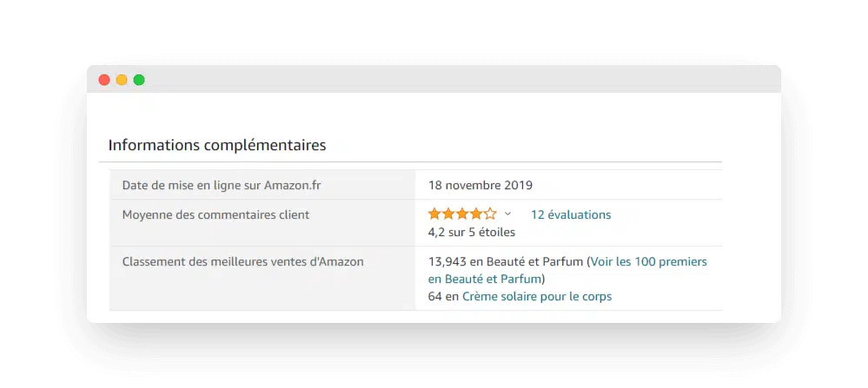
Task: Click the fifth empty rating star
Action: click(490, 214)
